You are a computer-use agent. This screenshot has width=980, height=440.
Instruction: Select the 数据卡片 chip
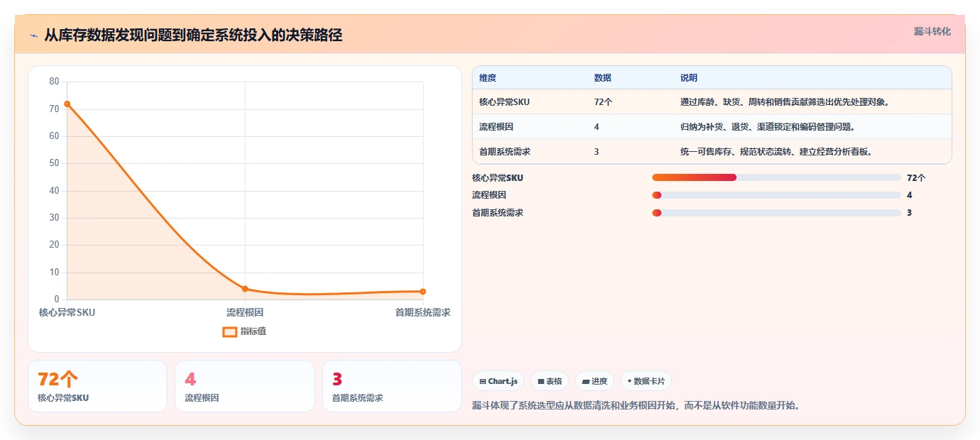point(646,381)
